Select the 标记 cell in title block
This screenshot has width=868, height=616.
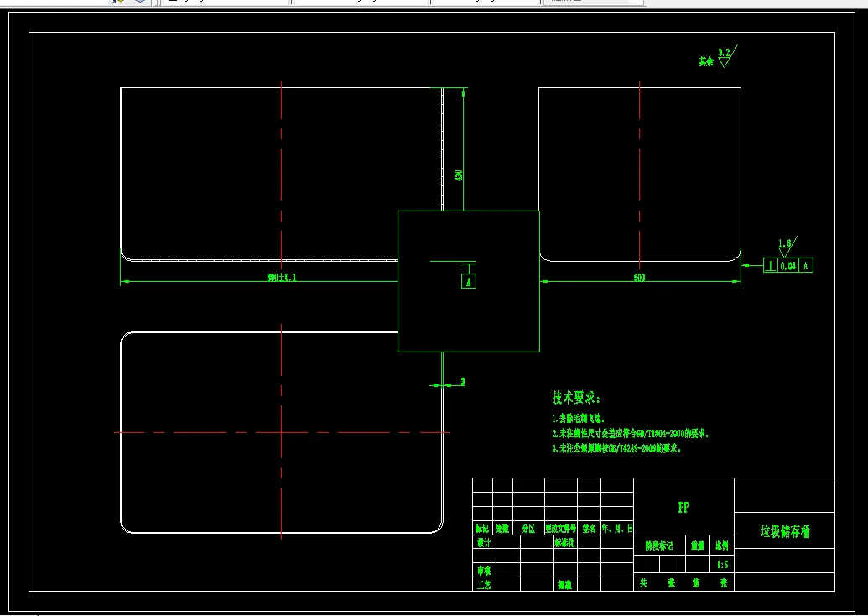click(482, 529)
